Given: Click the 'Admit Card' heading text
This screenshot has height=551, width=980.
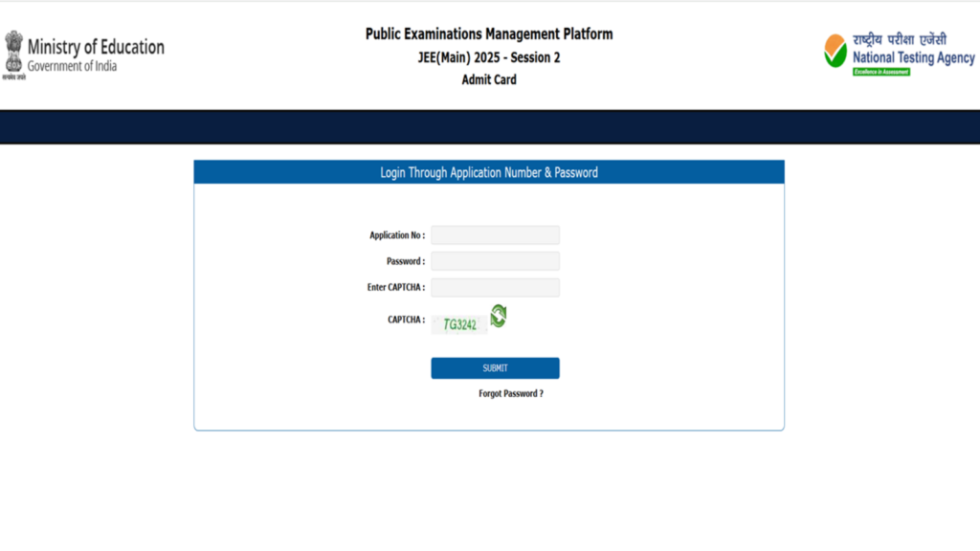Looking at the screenshot, I should pos(489,79).
